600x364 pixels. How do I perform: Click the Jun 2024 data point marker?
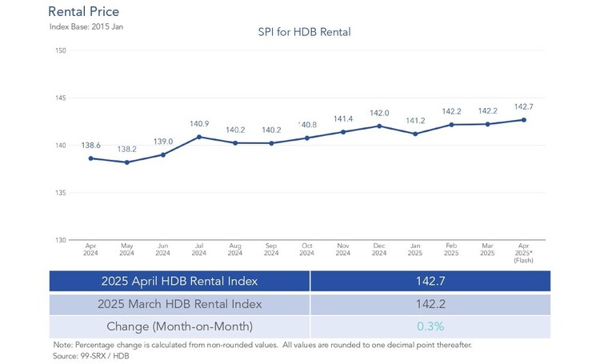(163, 155)
